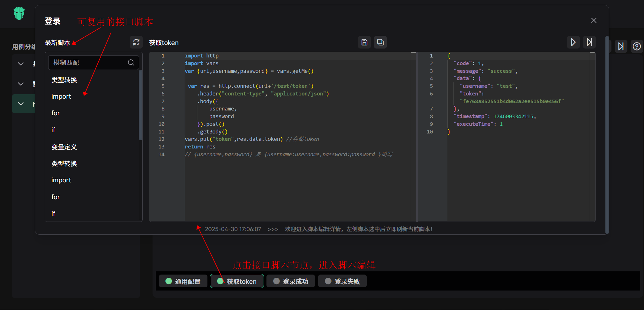Copy the 获取token script
Viewport: 644px width, 310px height.
[380, 42]
